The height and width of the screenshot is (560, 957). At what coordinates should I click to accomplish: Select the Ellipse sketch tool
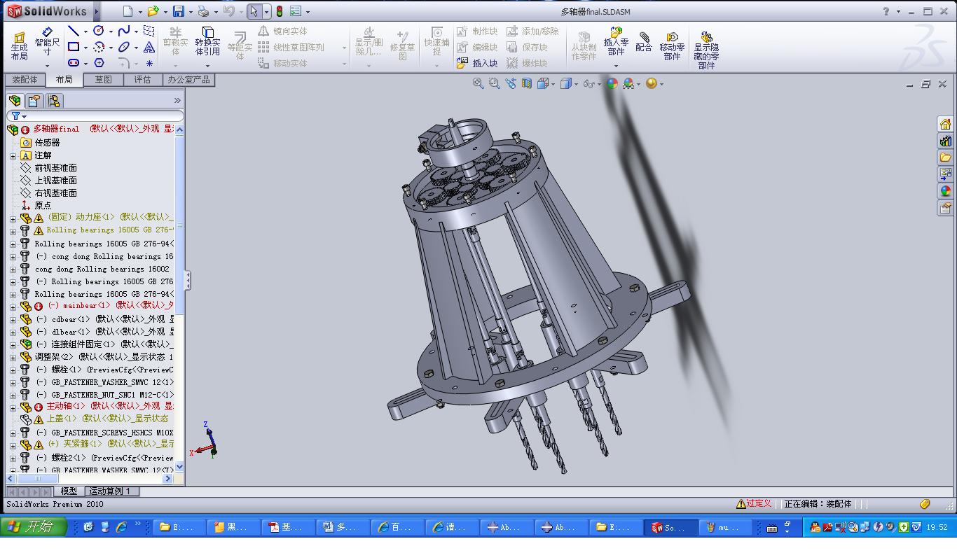click(x=123, y=47)
